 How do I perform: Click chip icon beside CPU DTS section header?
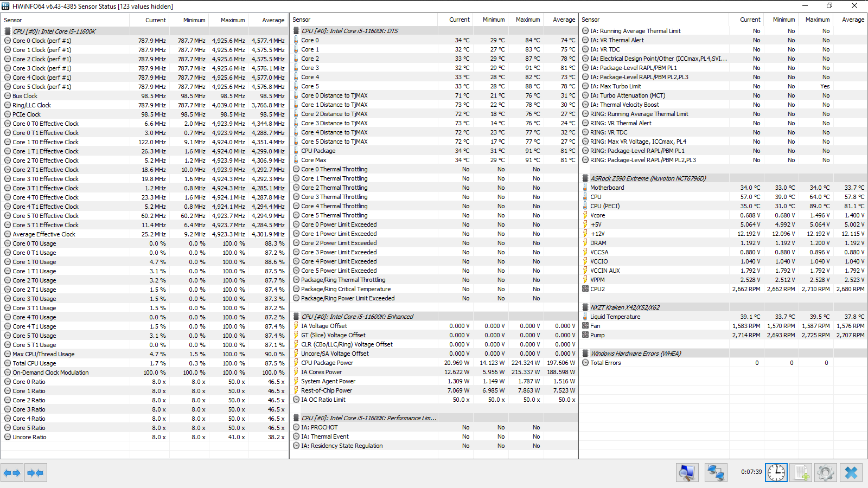pos(296,31)
